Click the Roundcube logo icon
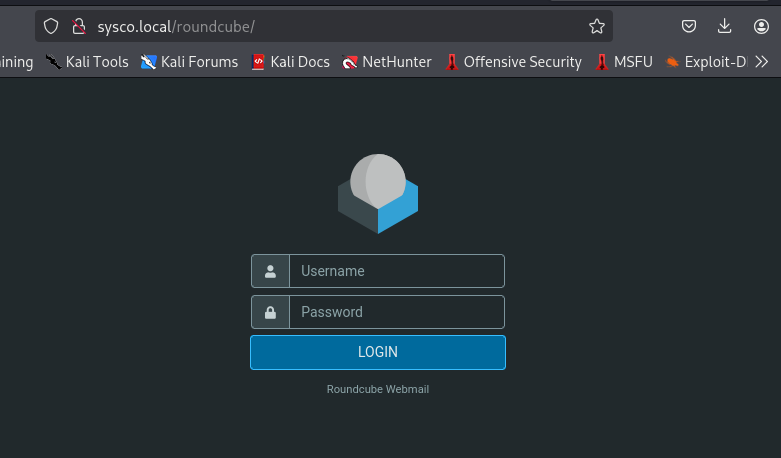Image resolution: width=781 pixels, height=458 pixels. pos(377,194)
